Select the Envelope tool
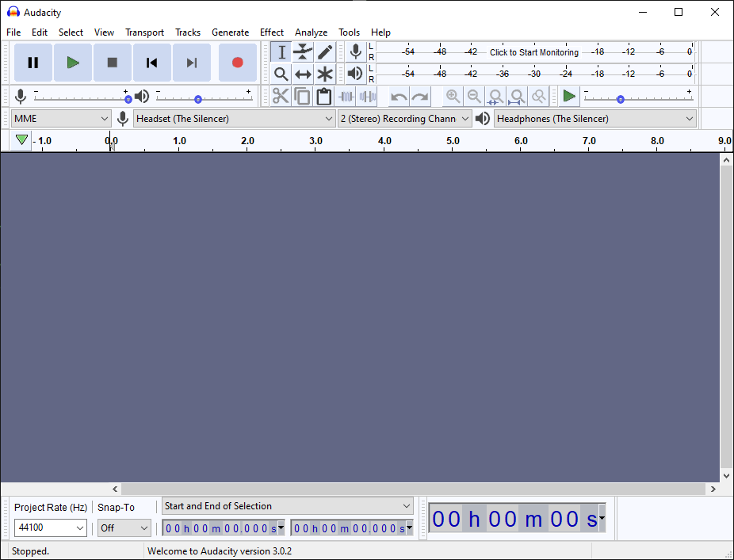The height and width of the screenshot is (560, 734). [303, 52]
